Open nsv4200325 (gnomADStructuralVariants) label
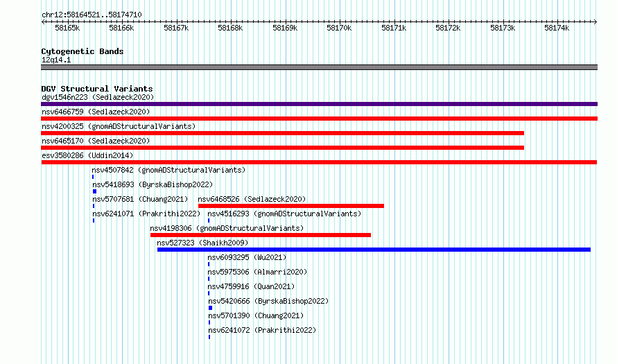The height and width of the screenshot is (364, 617). [x=119, y=126]
